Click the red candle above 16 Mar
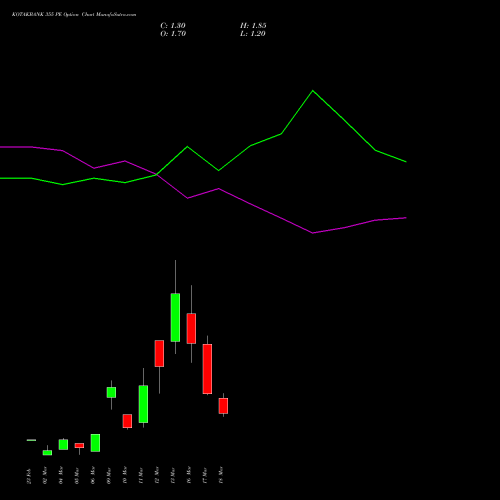 tap(191, 328)
